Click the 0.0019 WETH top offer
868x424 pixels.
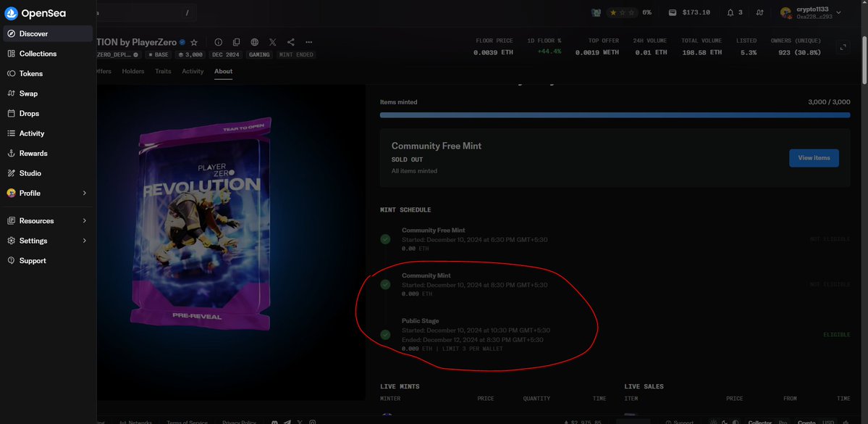coord(597,52)
